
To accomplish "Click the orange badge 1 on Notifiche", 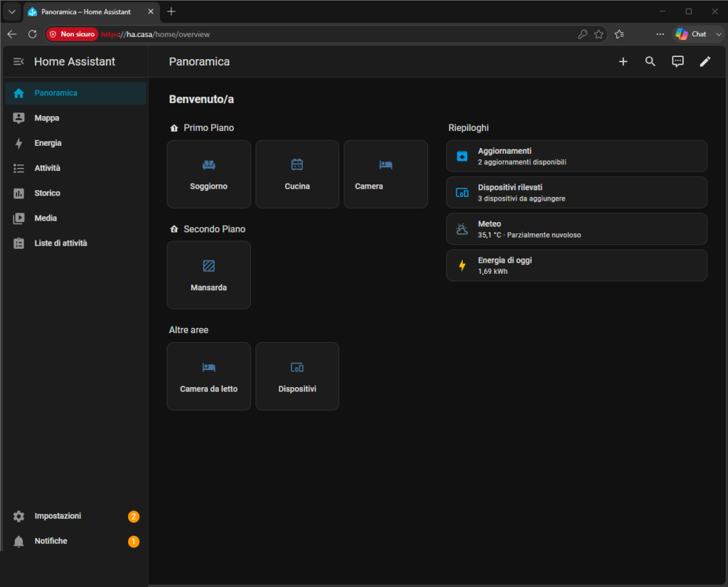I will coord(134,542).
